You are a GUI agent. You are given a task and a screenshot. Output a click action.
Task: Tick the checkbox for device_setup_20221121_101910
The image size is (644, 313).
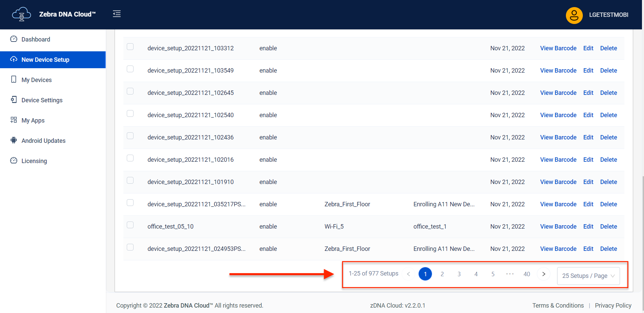130,181
